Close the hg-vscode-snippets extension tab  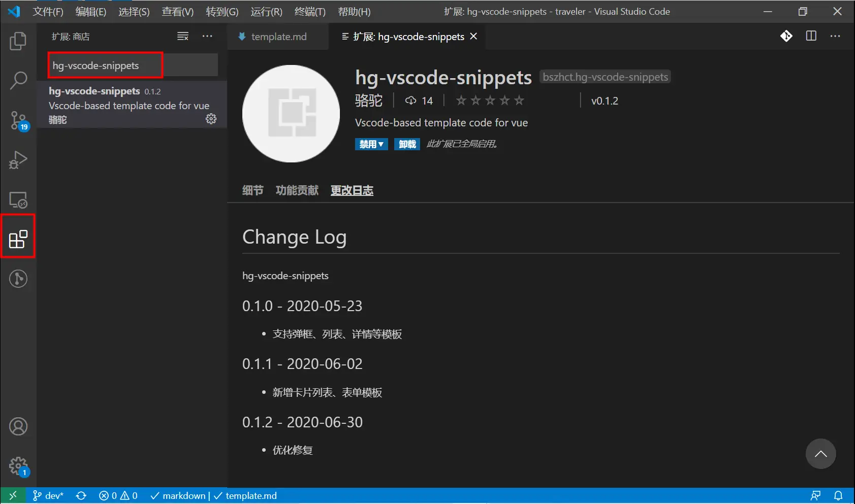[473, 36]
